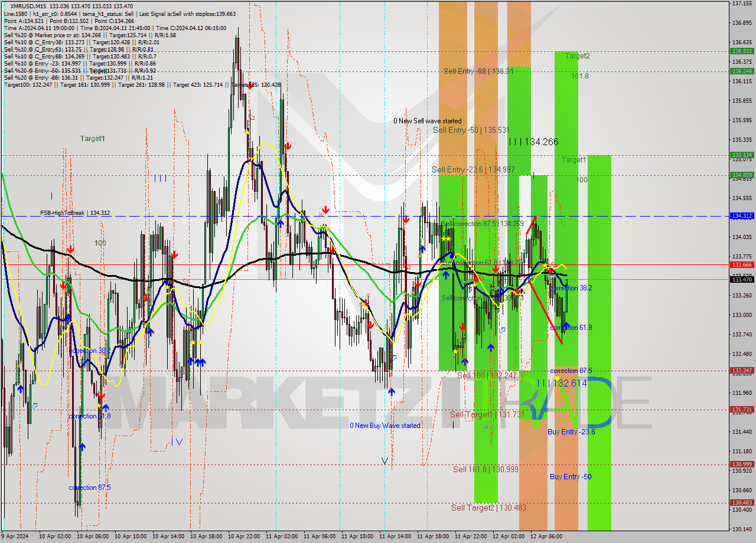This screenshot has width=756, height=543.
Task: Click the '11 Apr 02:00' time label
Action: 282,537
